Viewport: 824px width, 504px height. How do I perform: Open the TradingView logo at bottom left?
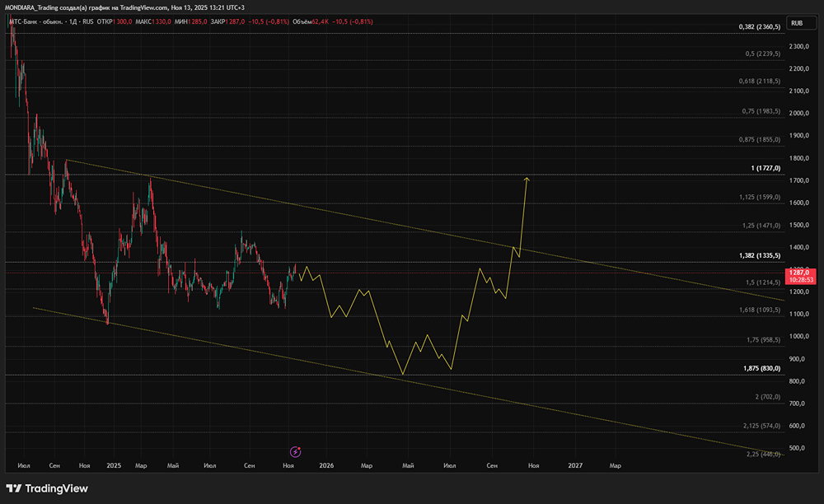point(47,489)
